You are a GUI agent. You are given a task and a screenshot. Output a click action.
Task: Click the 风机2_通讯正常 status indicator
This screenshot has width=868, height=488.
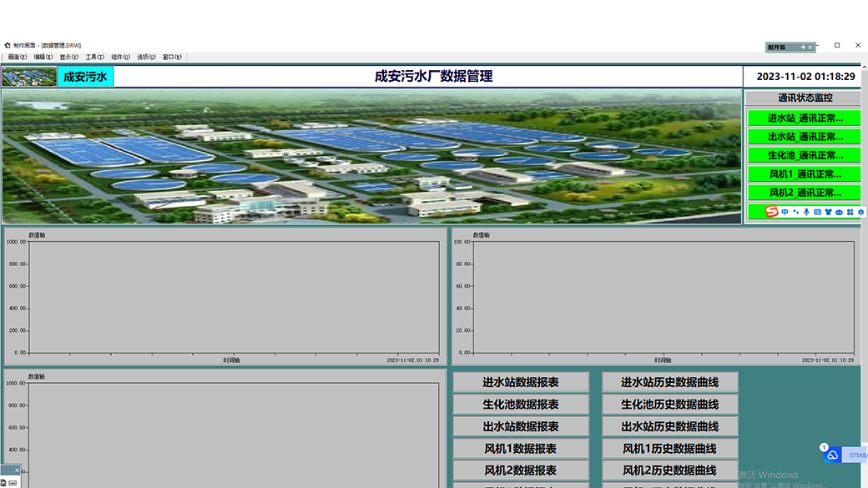point(805,193)
